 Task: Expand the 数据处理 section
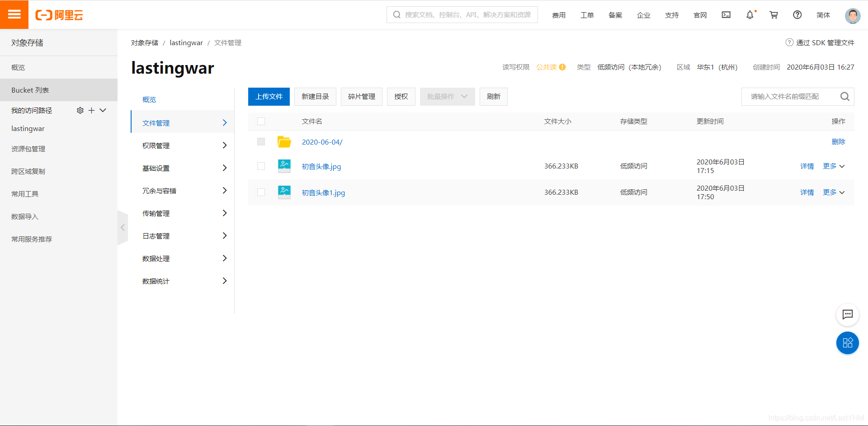[183, 258]
